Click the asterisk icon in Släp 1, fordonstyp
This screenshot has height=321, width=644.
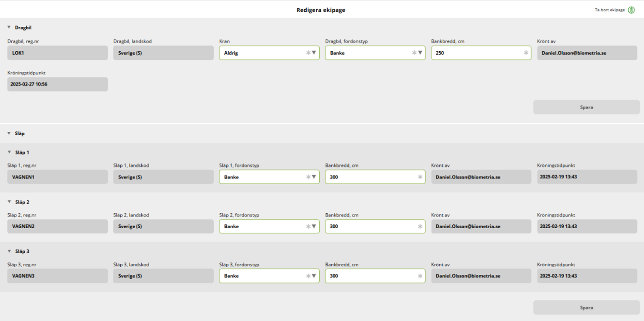(308, 177)
